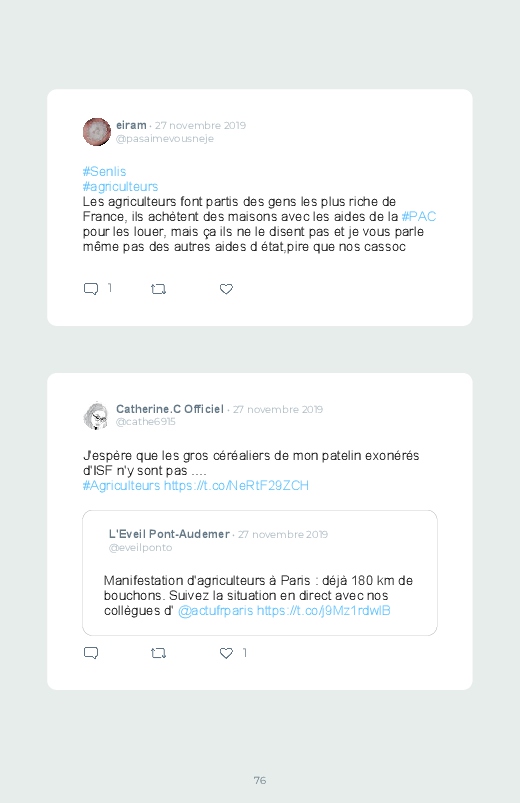Like Catherine's tweet with heart icon

226,653
